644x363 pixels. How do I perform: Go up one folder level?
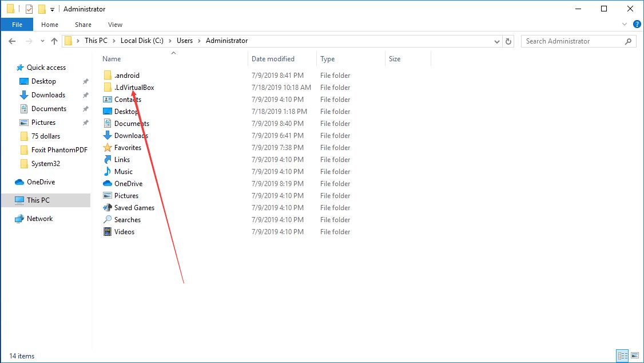pyautogui.click(x=54, y=41)
